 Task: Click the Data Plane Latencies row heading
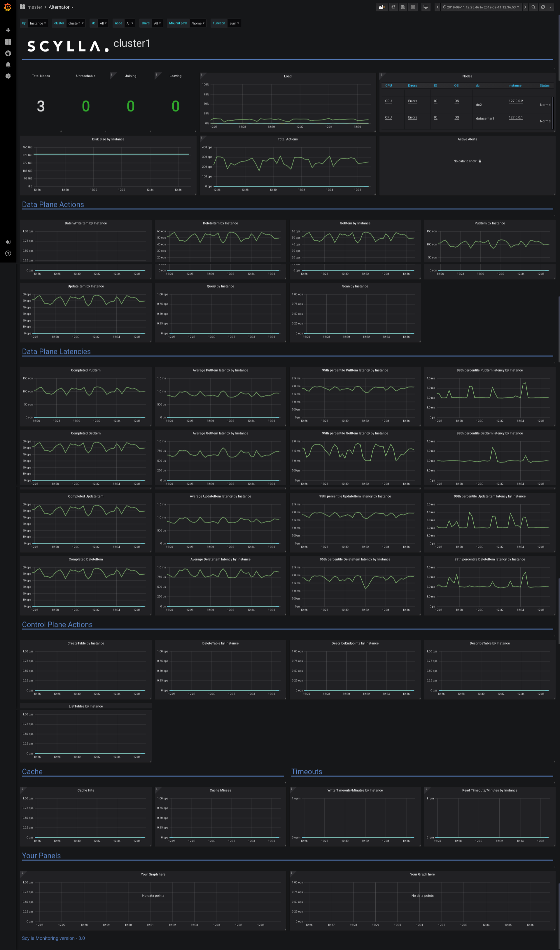56,352
